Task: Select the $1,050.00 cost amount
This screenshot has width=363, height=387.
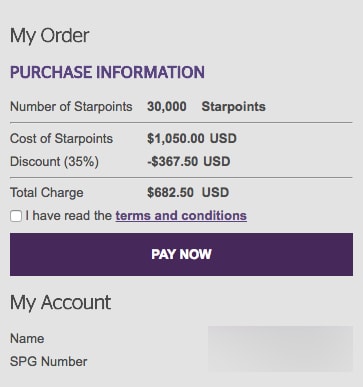Action: (176, 138)
